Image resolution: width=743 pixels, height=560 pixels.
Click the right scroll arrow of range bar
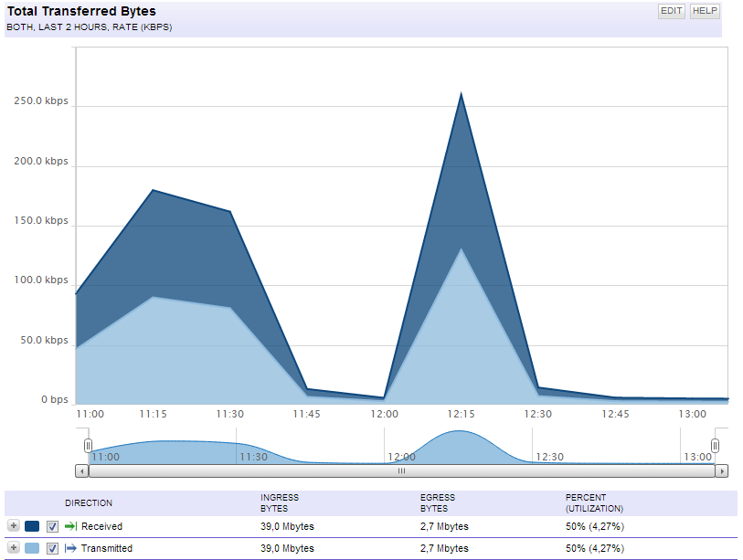pos(721,471)
